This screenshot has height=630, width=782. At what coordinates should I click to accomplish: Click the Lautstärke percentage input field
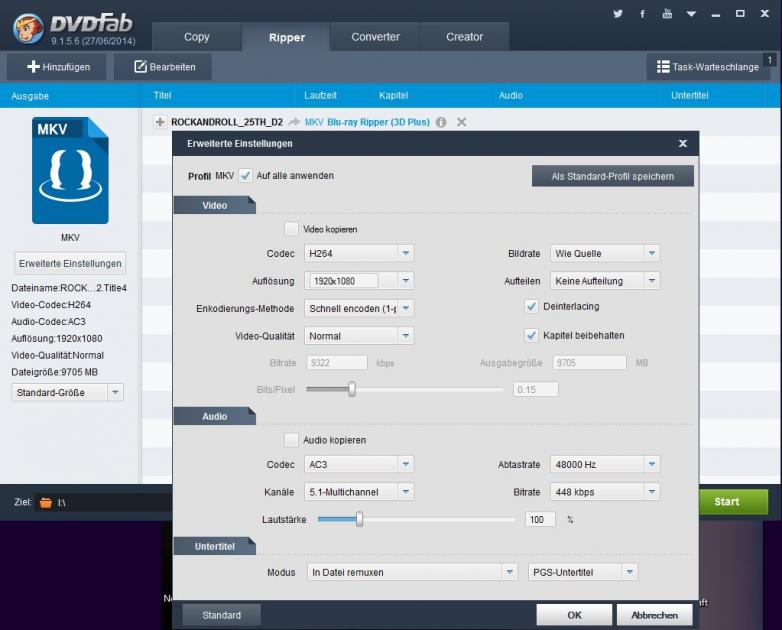tap(539, 520)
